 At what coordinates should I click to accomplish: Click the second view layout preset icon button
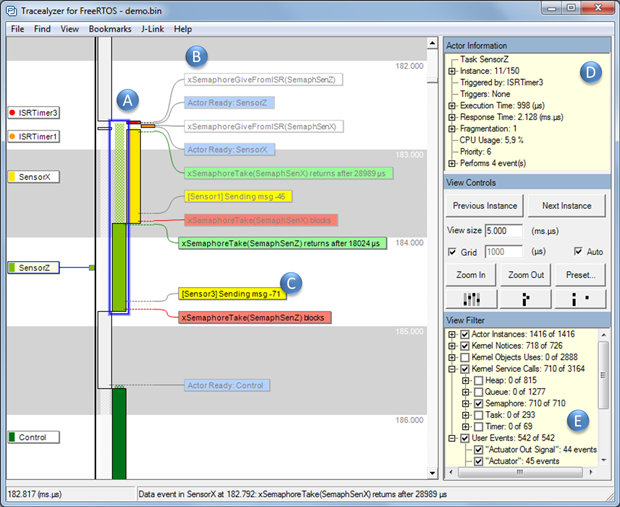click(525, 299)
